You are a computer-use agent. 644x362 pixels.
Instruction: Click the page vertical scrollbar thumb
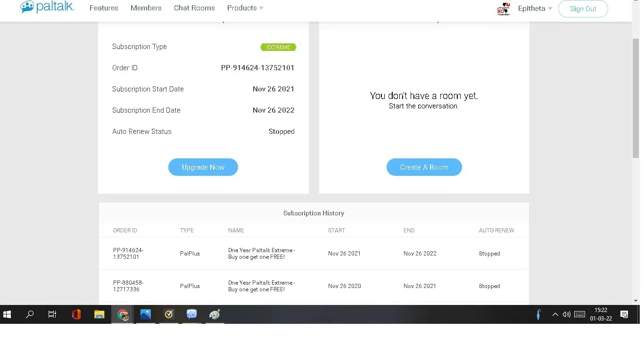tap(636, 98)
